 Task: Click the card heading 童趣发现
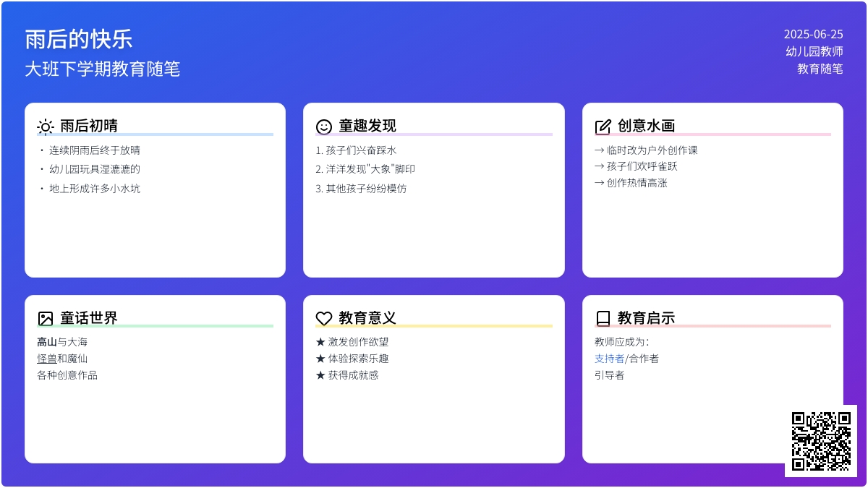(x=367, y=126)
